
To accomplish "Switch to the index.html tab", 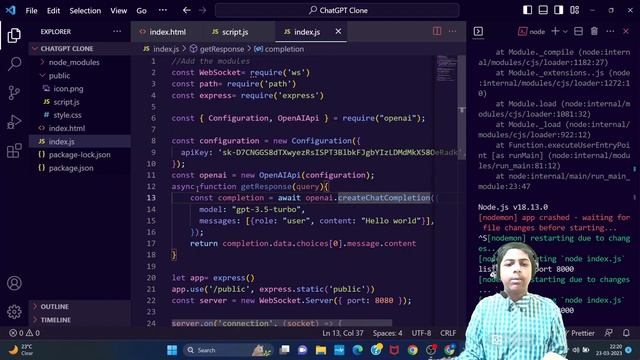I will tap(163, 32).
